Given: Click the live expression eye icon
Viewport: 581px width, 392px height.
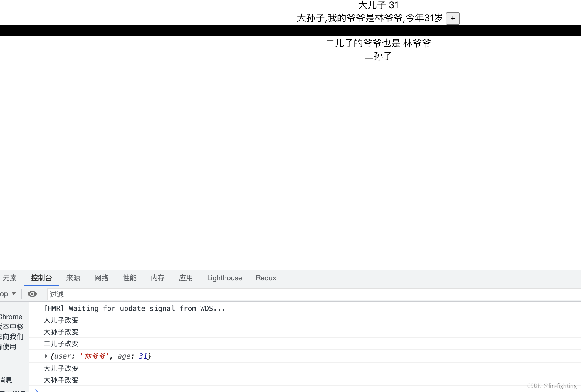Looking at the screenshot, I should click(x=32, y=294).
